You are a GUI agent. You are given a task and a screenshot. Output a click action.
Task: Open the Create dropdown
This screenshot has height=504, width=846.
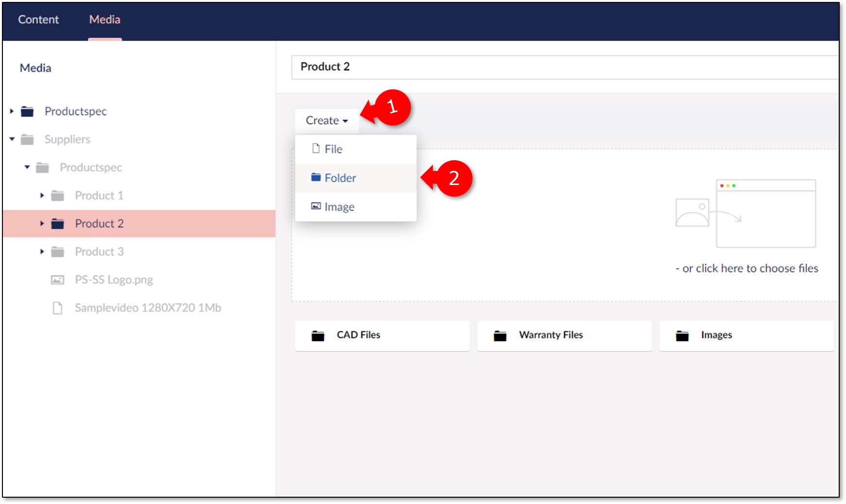(x=327, y=120)
